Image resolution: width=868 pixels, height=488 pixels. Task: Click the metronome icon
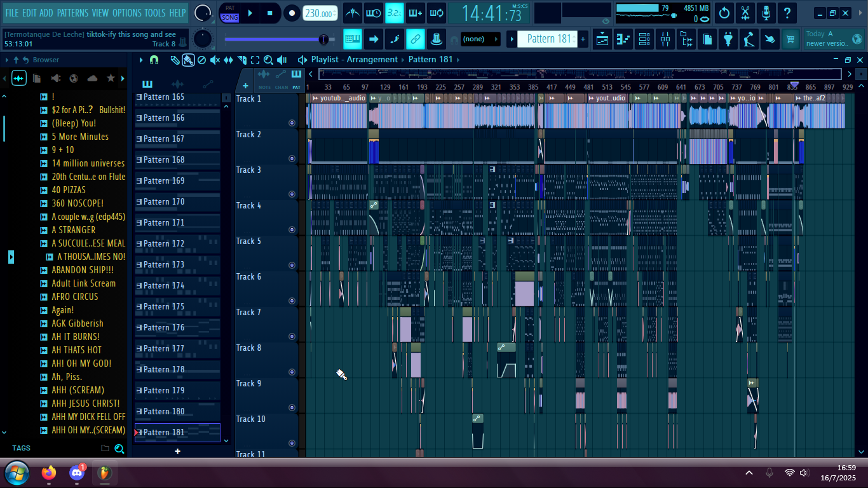(x=353, y=13)
